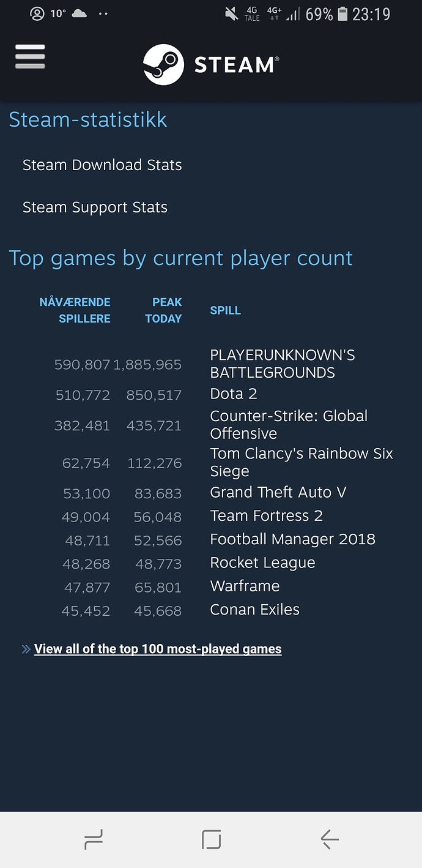Tap the Android recent apps icon
Viewport: 422px width, 868px height.
[x=94, y=840]
